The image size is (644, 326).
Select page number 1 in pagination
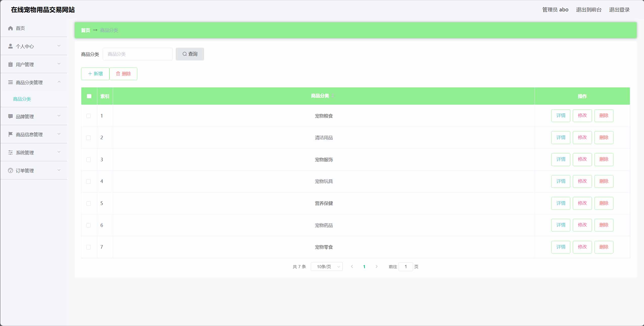(364, 267)
